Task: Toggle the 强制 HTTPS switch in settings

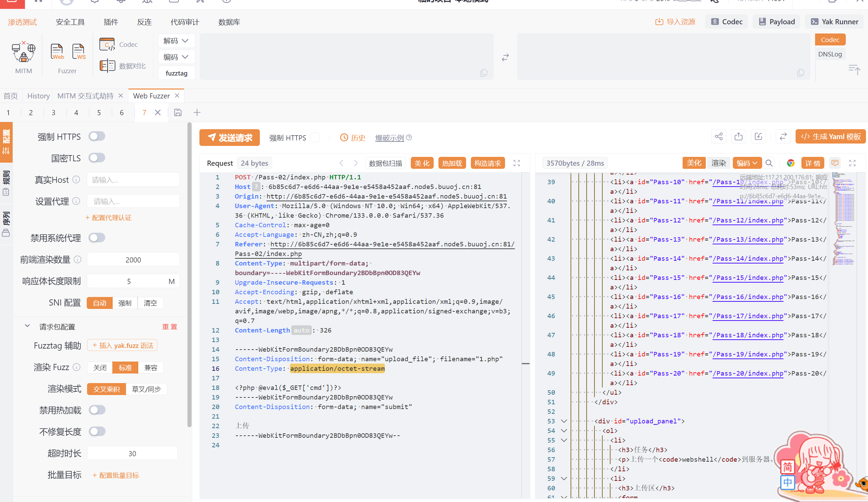Action: click(97, 136)
